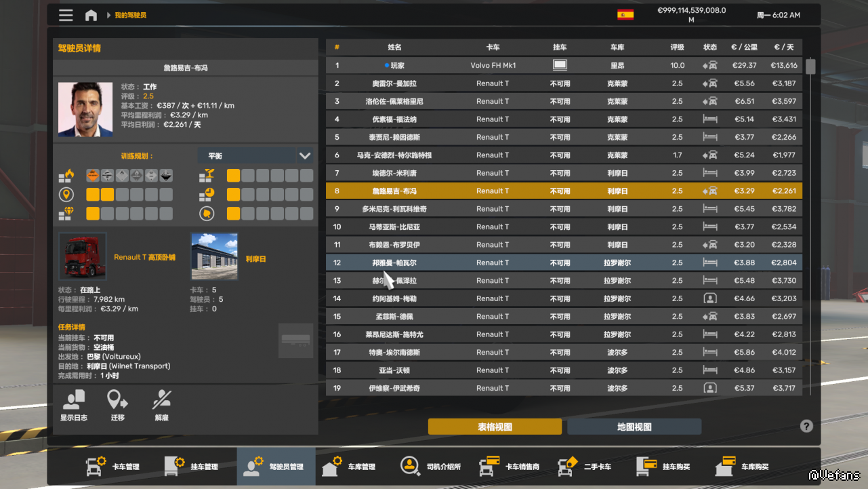Screen dimensions: 868x489
Task: Select driver row 邦雅曼-帕瓦尔
Action: (394, 262)
